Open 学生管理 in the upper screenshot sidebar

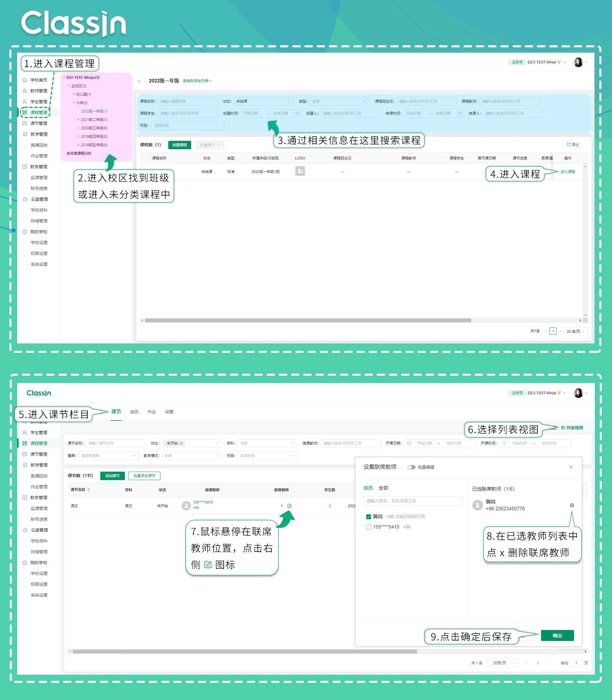point(35,102)
